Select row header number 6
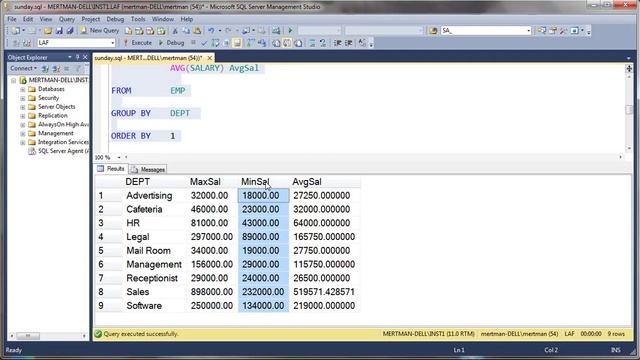The width and height of the screenshot is (640, 360). point(109,264)
